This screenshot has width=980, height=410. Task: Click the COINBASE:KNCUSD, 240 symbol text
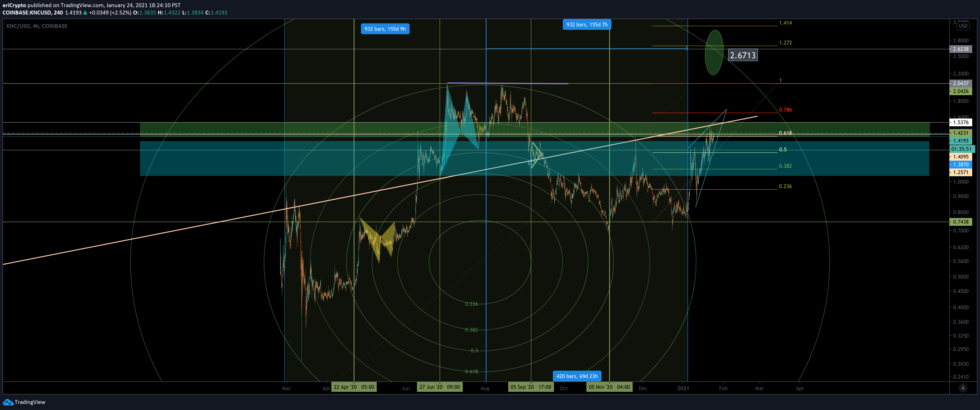[x=33, y=13]
